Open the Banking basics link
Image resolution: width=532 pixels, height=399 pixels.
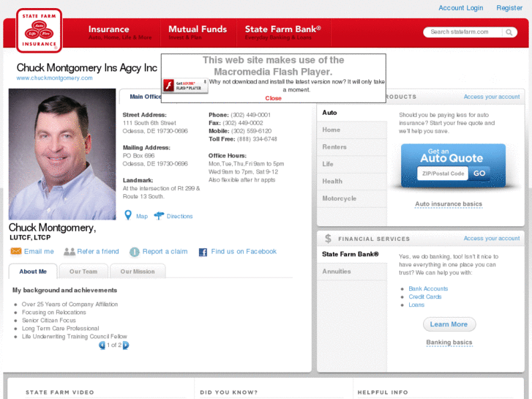[449, 343]
